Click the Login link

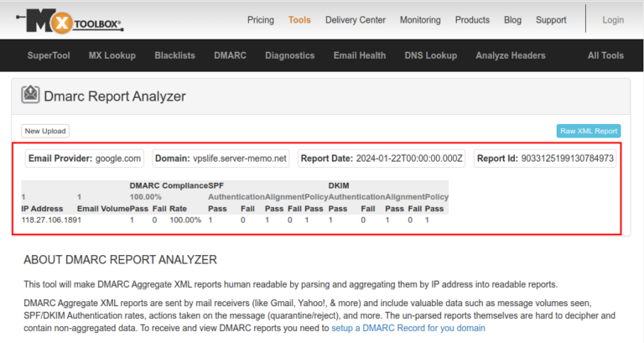[x=613, y=20]
